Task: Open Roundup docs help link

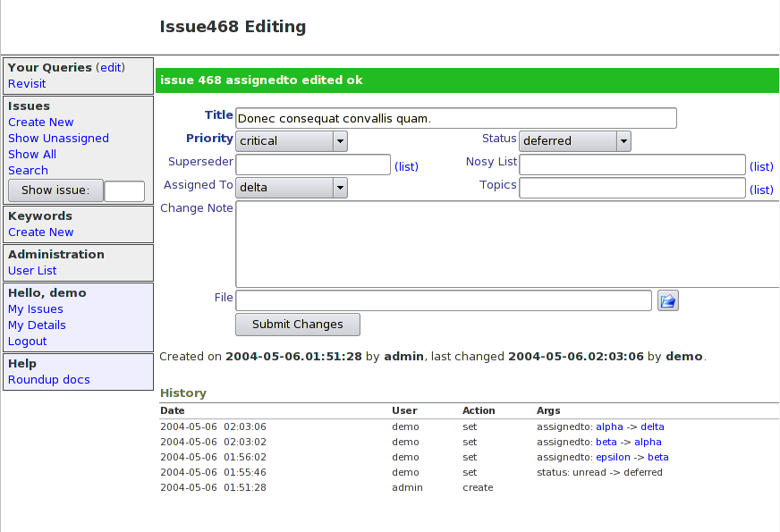Action: [49, 380]
